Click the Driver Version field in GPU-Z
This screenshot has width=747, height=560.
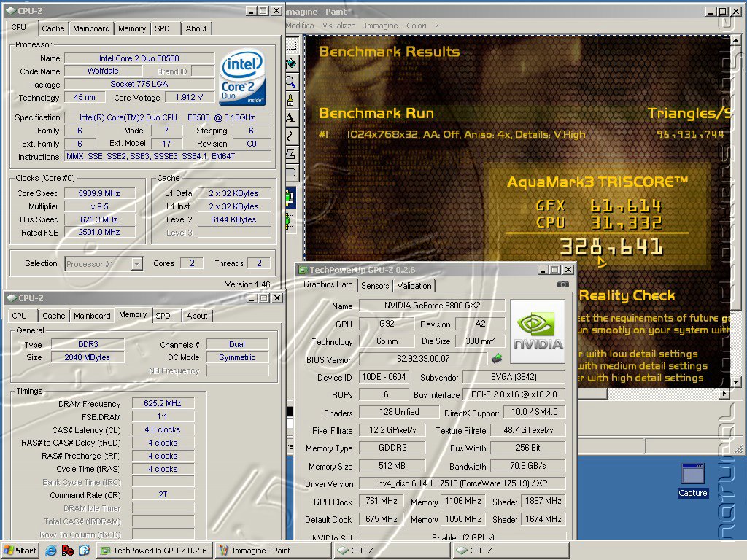pos(462,483)
